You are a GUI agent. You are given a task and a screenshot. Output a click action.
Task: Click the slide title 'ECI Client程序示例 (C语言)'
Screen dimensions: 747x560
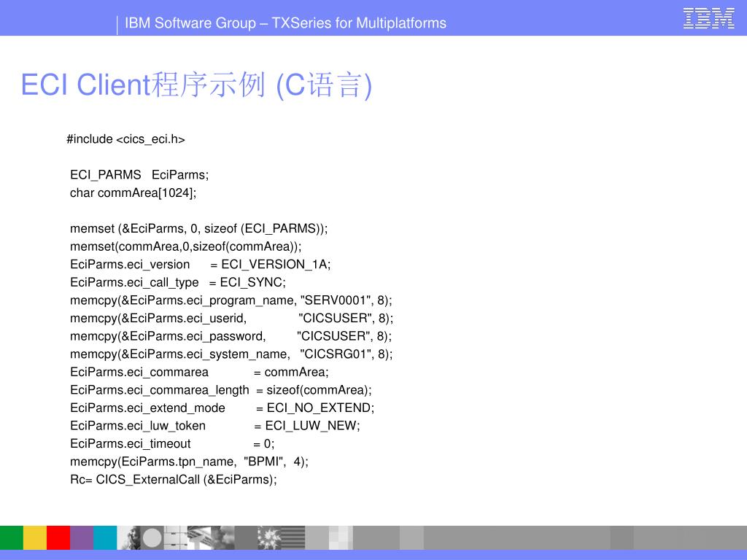point(196,85)
